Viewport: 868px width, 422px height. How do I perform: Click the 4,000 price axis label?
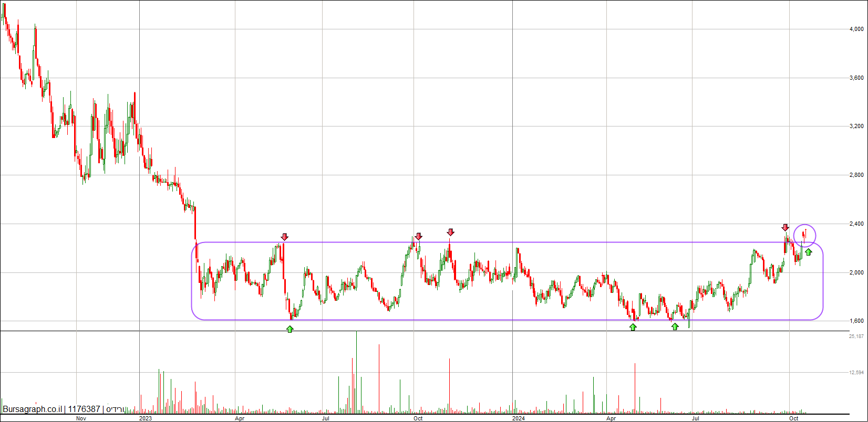coord(856,29)
